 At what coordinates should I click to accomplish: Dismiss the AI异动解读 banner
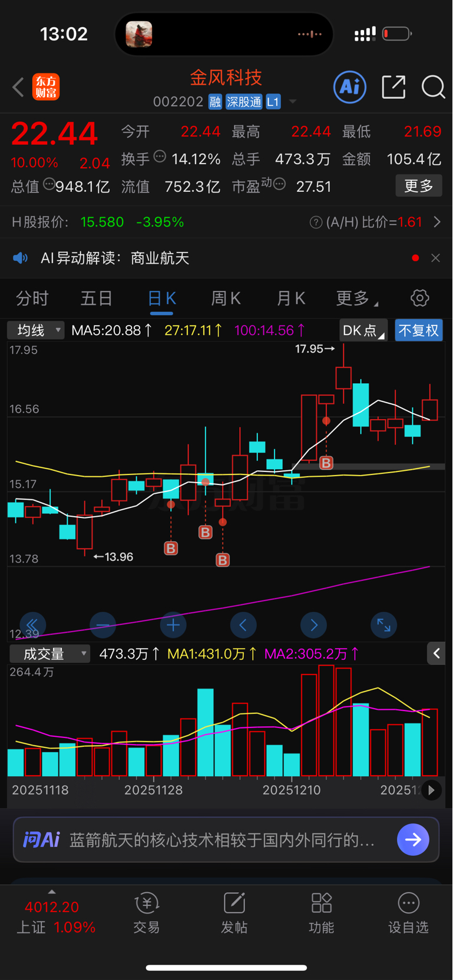pos(435,258)
